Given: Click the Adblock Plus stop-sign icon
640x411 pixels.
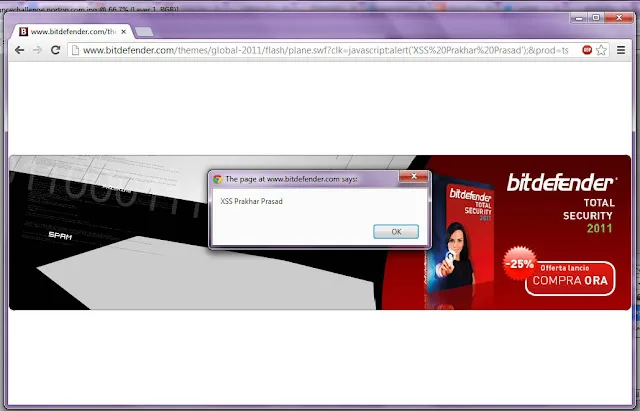Looking at the screenshot, I should click(587, 50).
